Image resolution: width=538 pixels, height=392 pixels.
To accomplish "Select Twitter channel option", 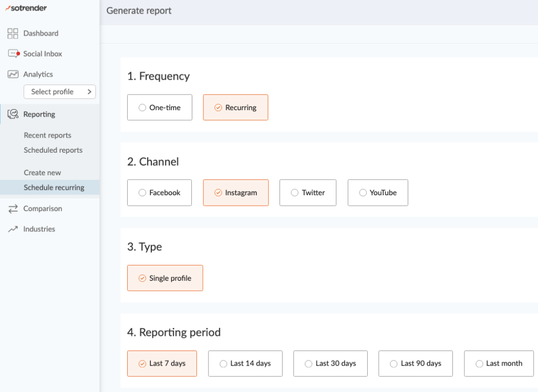I will click(308, 193).
